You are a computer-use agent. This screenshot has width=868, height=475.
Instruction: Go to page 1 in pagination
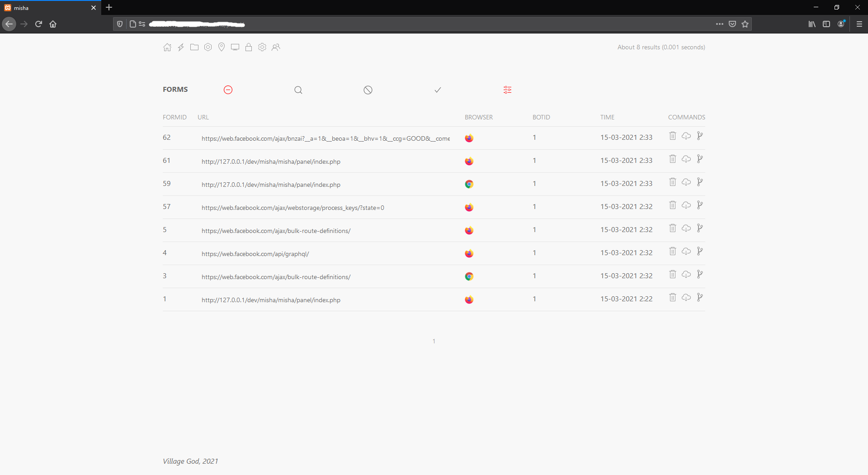coord(434,341)
